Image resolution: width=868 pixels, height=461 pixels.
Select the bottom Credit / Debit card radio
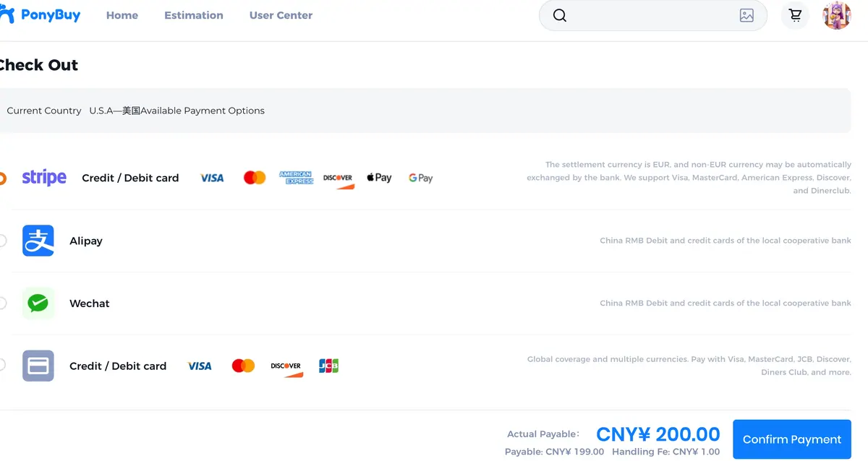[1, 366]
